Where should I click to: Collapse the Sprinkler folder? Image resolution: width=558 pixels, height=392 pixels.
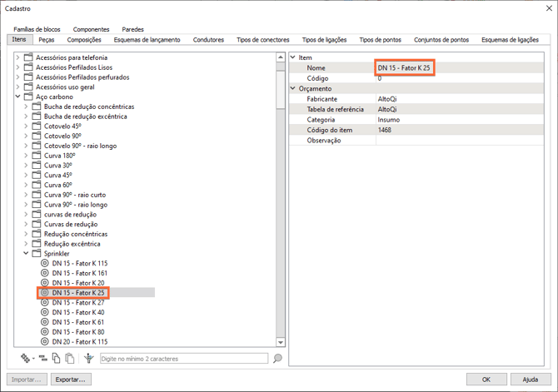[26, 254]
